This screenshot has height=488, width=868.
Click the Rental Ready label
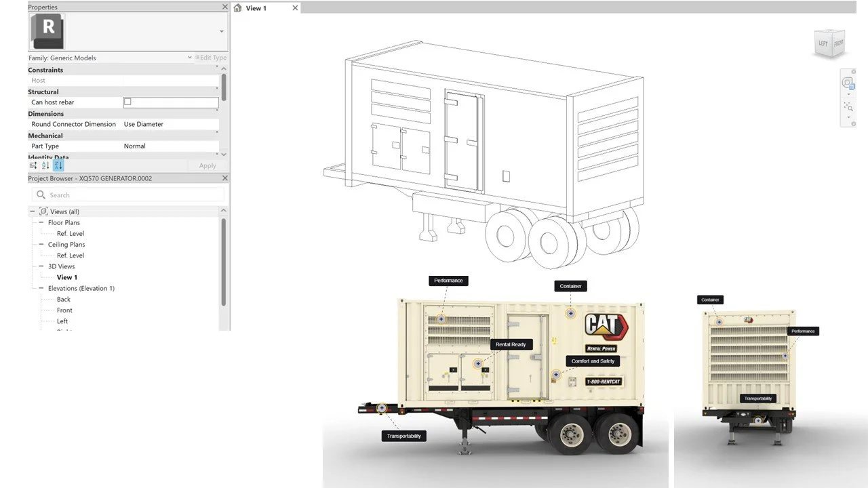[511, 344]
